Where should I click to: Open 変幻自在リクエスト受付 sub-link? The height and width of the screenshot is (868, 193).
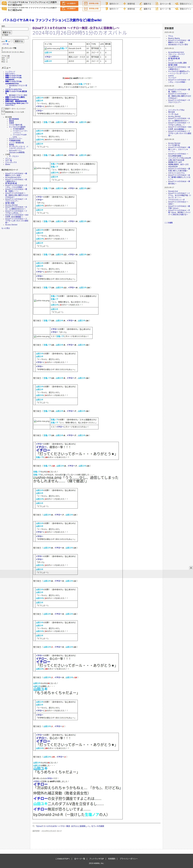18,95
